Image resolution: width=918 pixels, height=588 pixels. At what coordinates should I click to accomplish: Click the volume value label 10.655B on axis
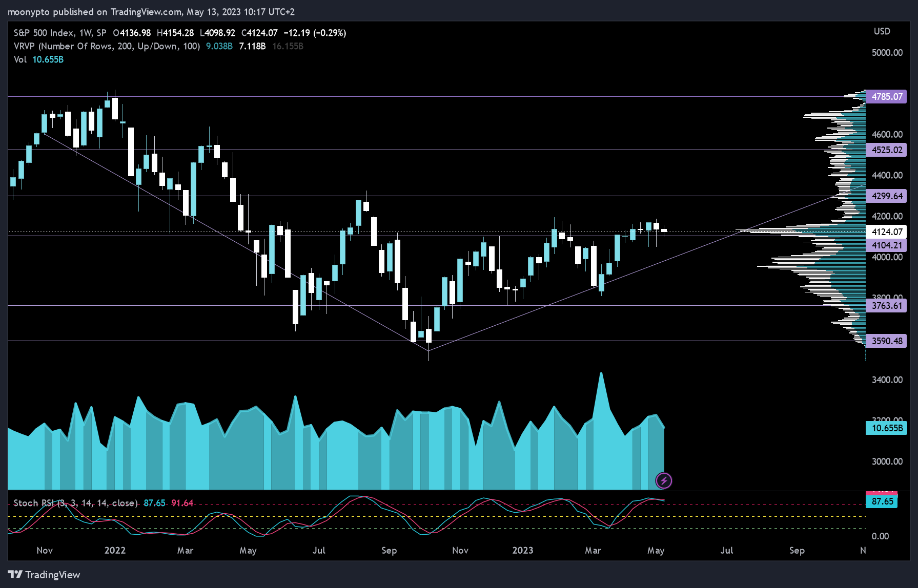click(886, 428)
